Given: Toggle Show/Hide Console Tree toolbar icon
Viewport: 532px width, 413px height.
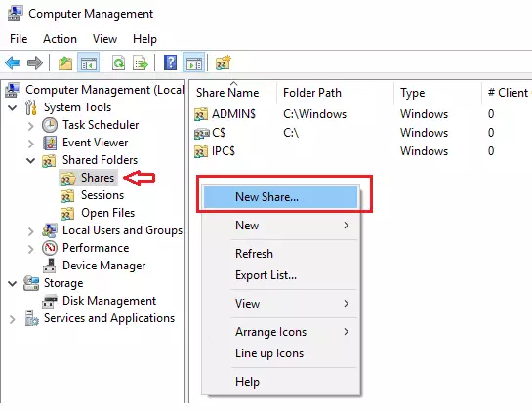Looking at the screenshot, I should tap(89, 62).
